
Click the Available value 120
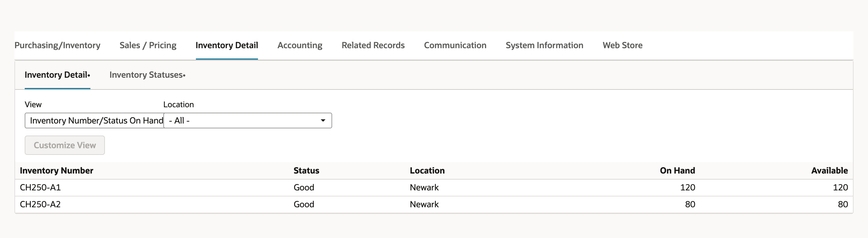[x=840, y=187]
